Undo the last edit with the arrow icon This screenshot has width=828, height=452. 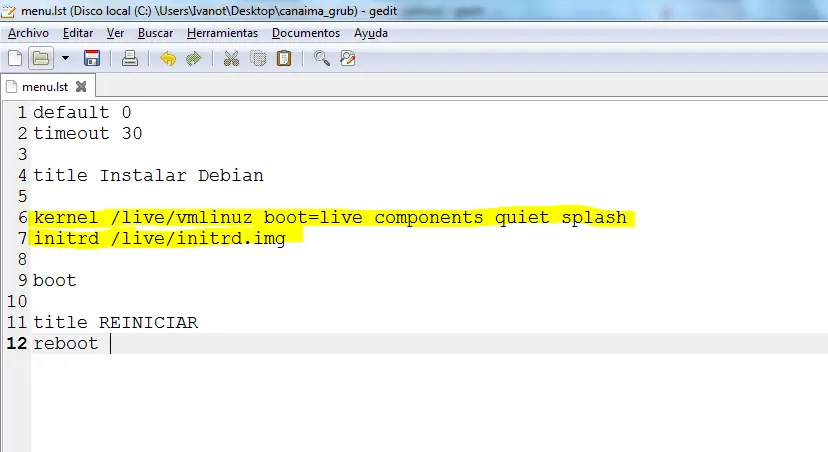(168, 58)
